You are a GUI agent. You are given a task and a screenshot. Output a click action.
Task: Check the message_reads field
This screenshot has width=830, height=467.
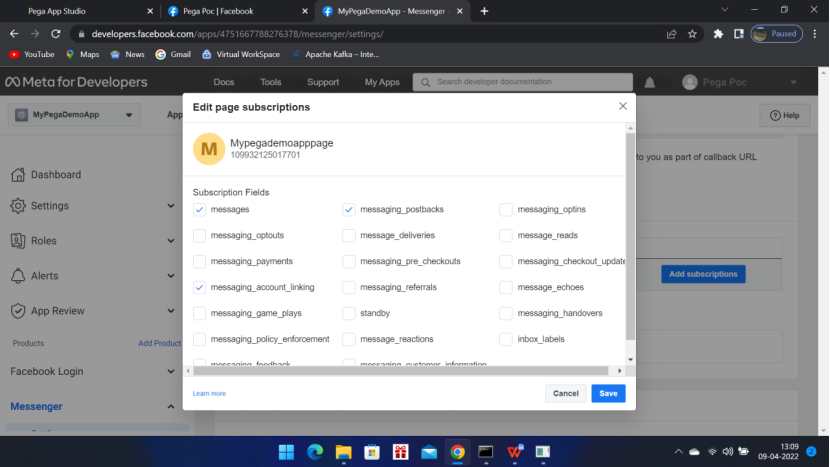506,235
